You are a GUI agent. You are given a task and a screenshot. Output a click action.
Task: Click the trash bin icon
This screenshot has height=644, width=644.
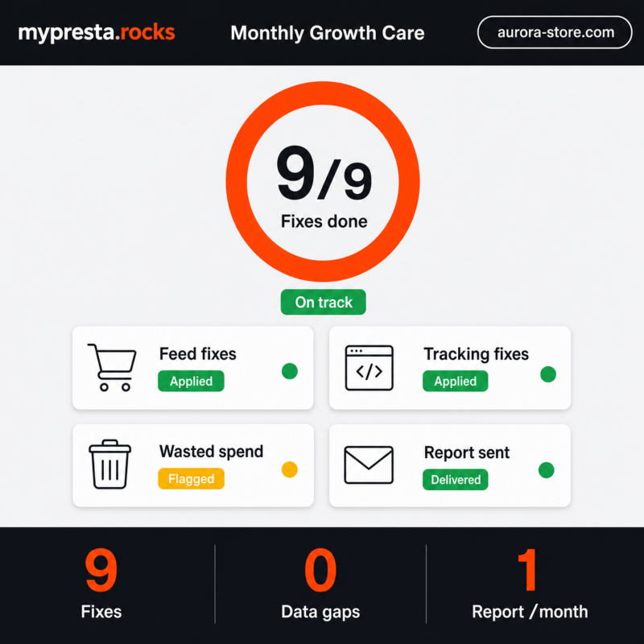(110, 464)
